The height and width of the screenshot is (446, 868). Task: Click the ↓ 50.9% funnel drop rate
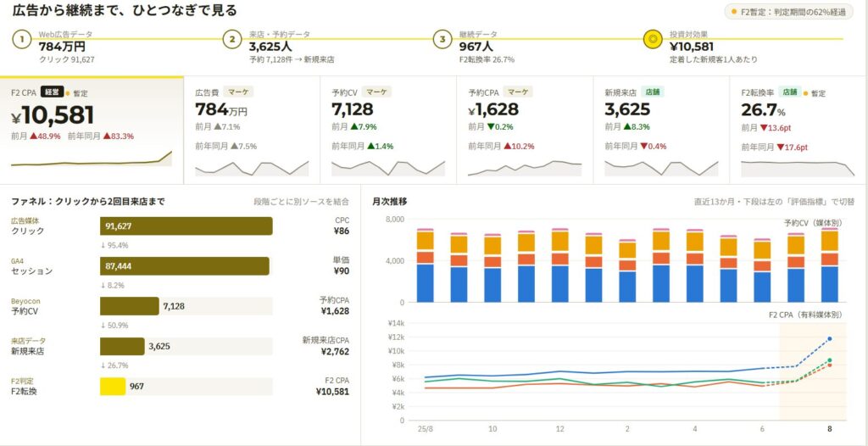click(114, 326)
